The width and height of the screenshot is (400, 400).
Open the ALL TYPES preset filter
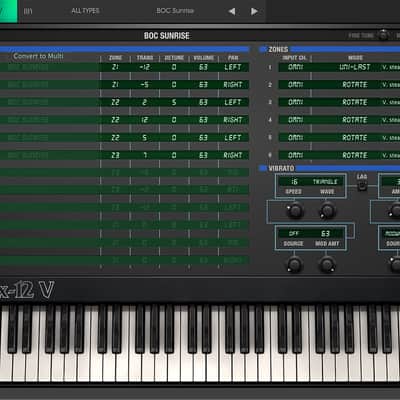[x=85, y=11]
